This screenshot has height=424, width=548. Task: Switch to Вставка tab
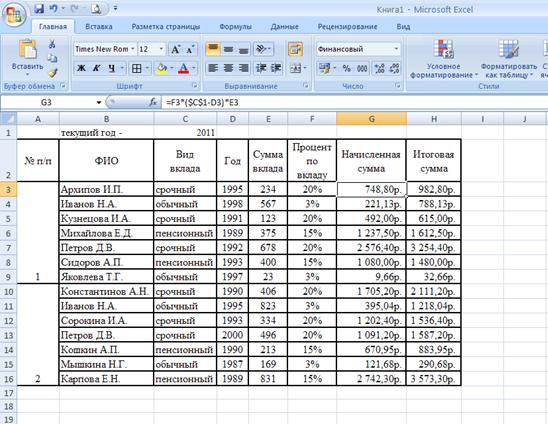point(99,27)
